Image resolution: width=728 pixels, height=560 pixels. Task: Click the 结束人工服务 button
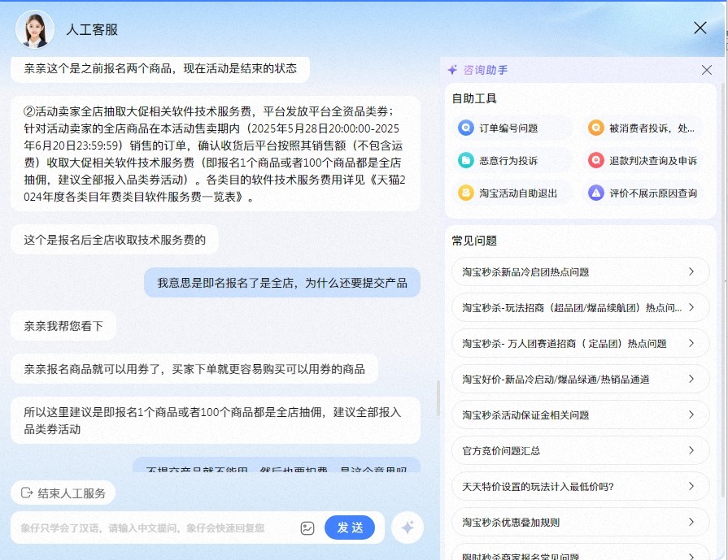(x=63, y=493)
